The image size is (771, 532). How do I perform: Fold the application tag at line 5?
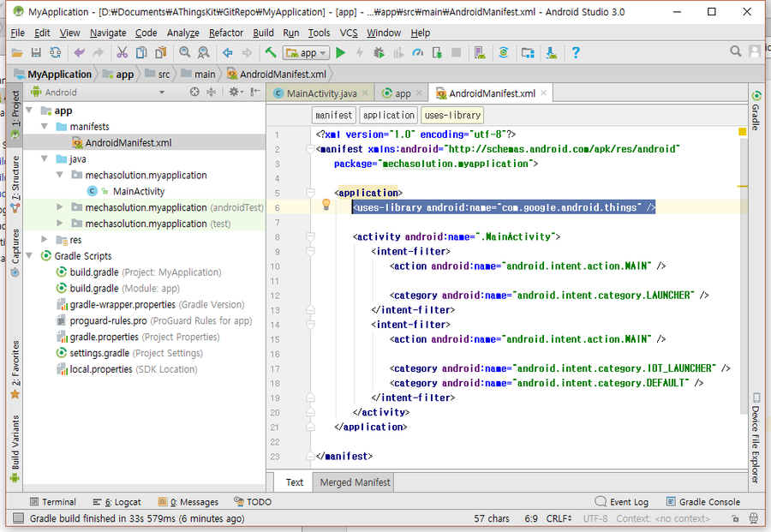310,192
